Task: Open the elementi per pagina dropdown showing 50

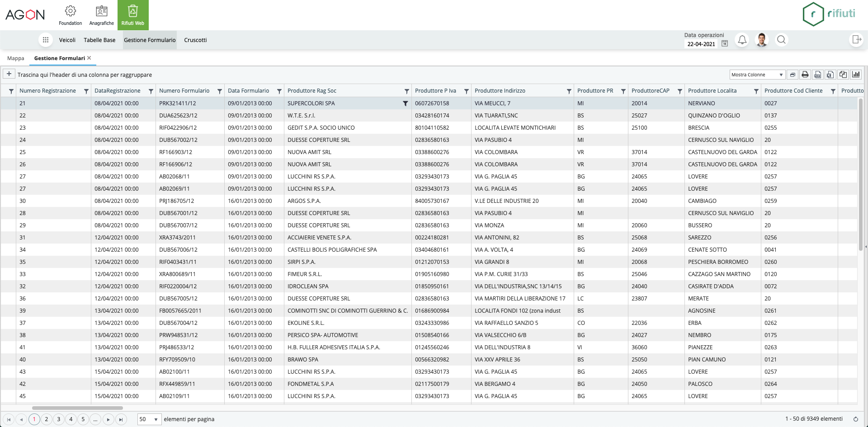Action: (x=149, y=419)
